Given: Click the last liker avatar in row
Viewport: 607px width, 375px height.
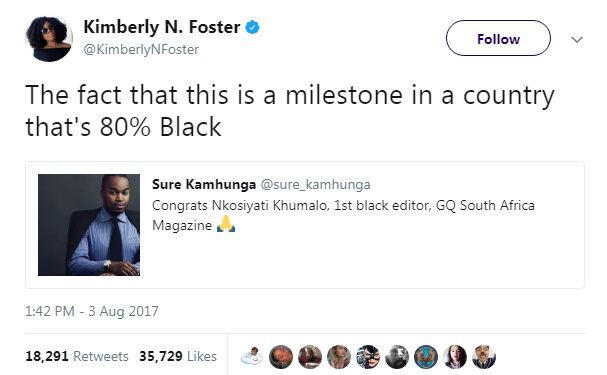Looking at the screenshot, I should 484,356.
